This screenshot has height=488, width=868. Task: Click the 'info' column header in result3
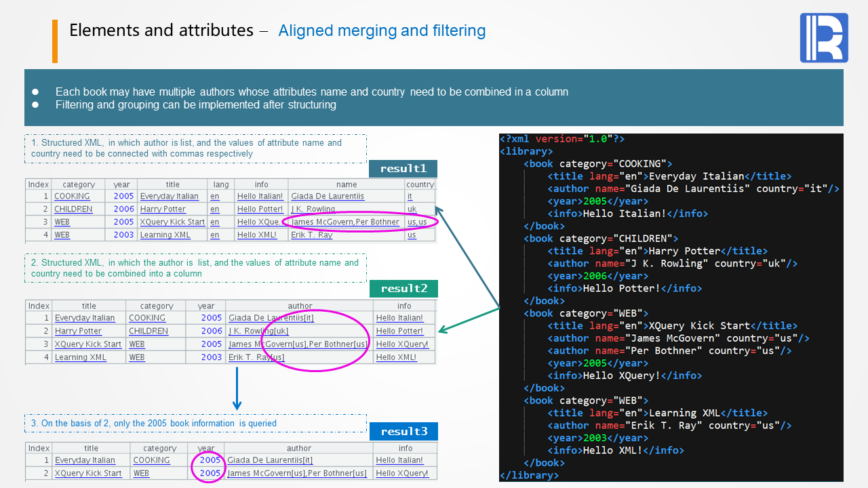point(406,448)
